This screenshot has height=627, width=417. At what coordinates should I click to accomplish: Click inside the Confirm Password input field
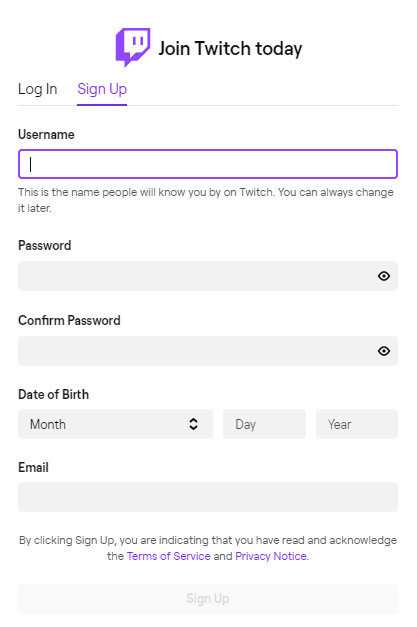208,351
